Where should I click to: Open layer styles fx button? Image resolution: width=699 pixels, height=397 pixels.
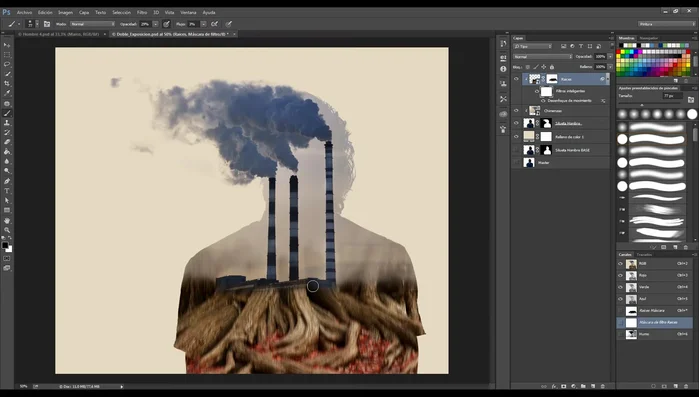pos(554,386)
